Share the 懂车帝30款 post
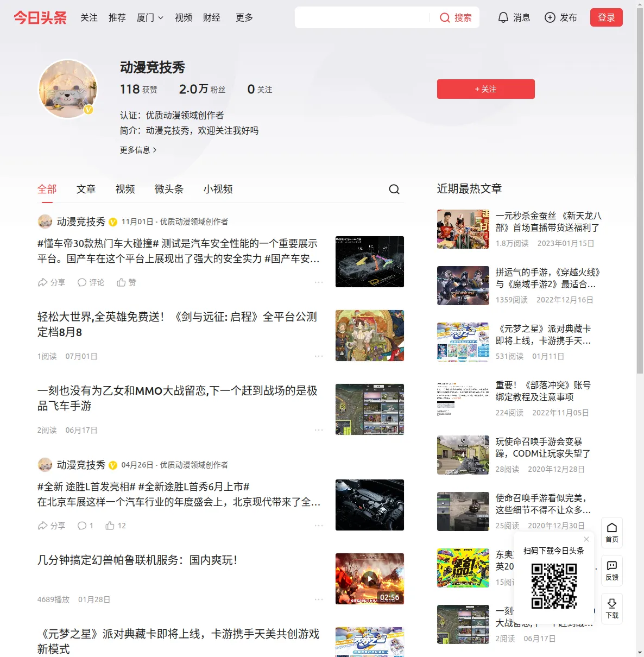 point(52,282)
